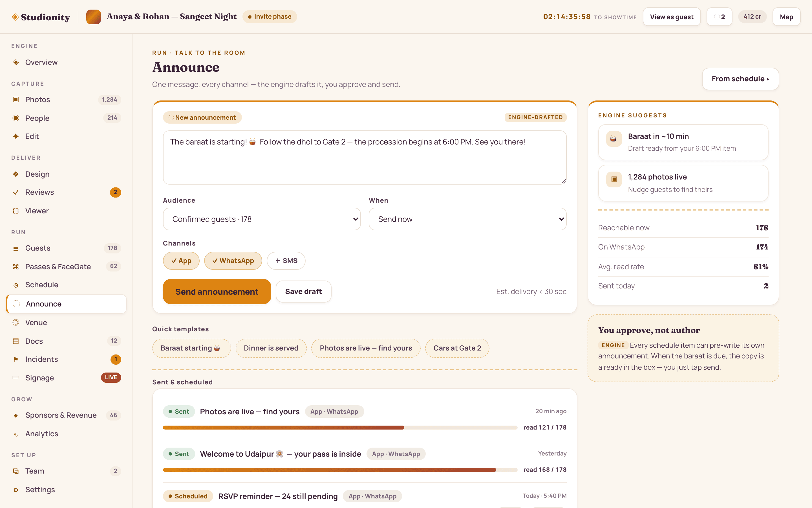The height and width of the screenshot is (508, 812).
Task: Use the Dinner is served quick template
Action: pyautogui.click(x=271, y=348)
